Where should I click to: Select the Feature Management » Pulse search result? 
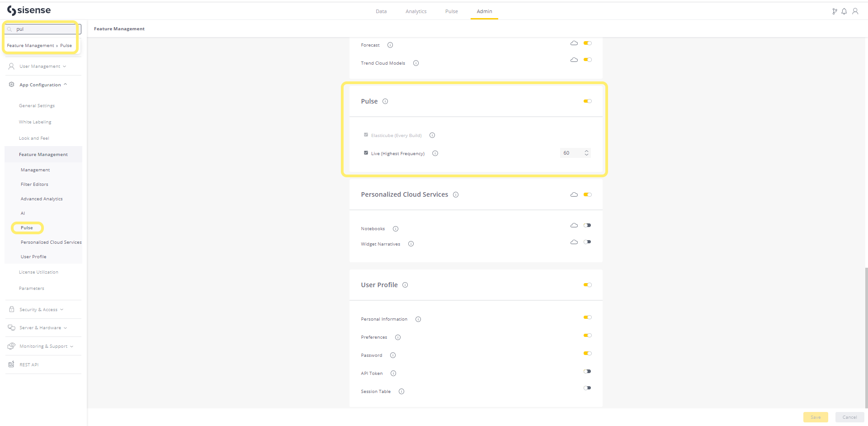click(39, 46)
